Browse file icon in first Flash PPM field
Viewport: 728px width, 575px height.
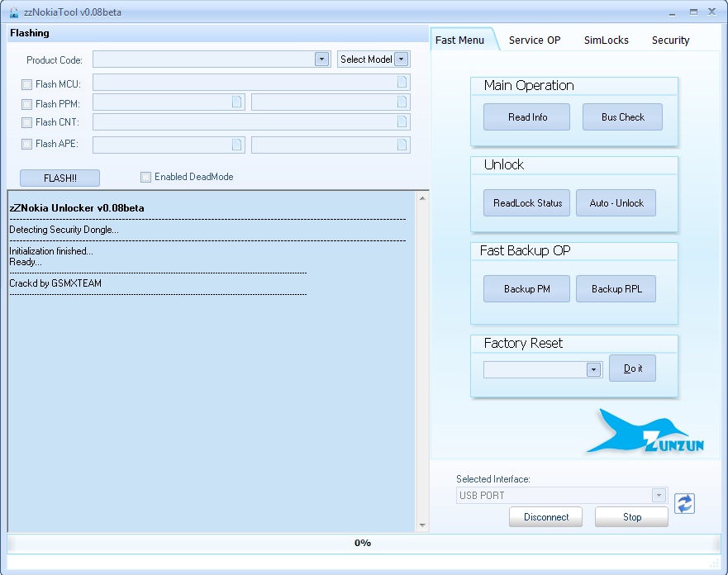(x=237, y=102)
